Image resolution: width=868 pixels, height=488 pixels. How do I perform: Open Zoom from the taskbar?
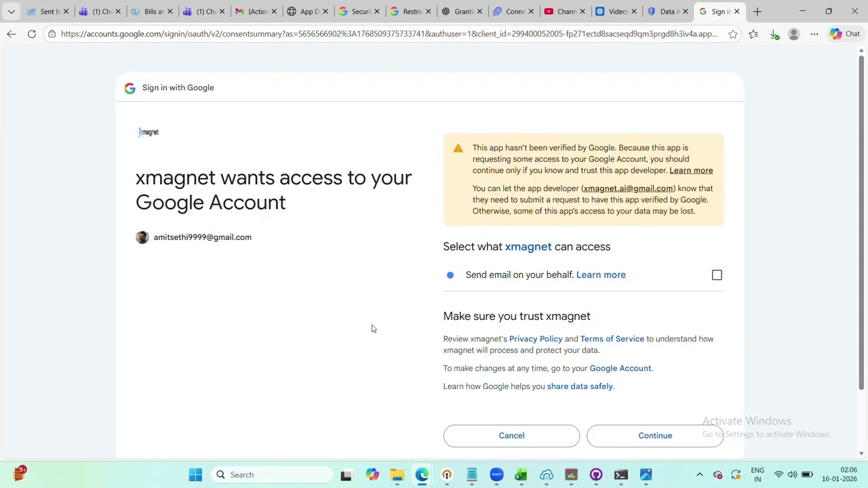tap(496, 474)
